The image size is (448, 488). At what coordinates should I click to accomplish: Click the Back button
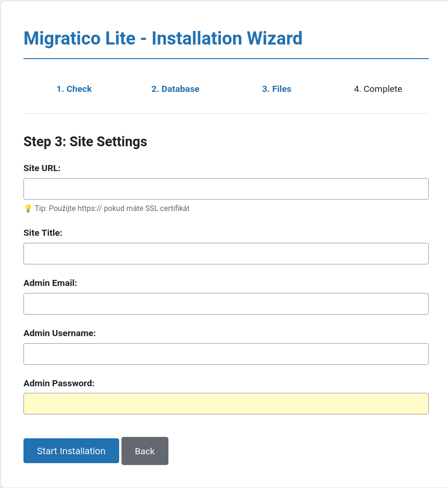(144, 451)
